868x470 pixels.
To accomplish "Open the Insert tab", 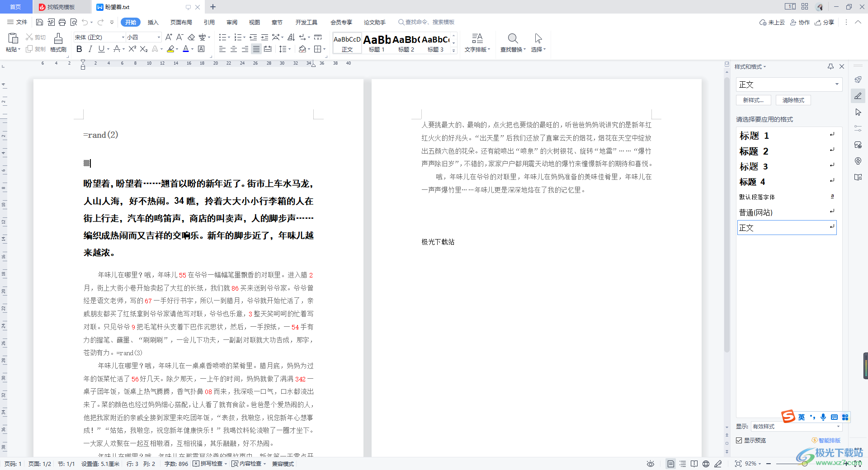I will click(153, 22).
